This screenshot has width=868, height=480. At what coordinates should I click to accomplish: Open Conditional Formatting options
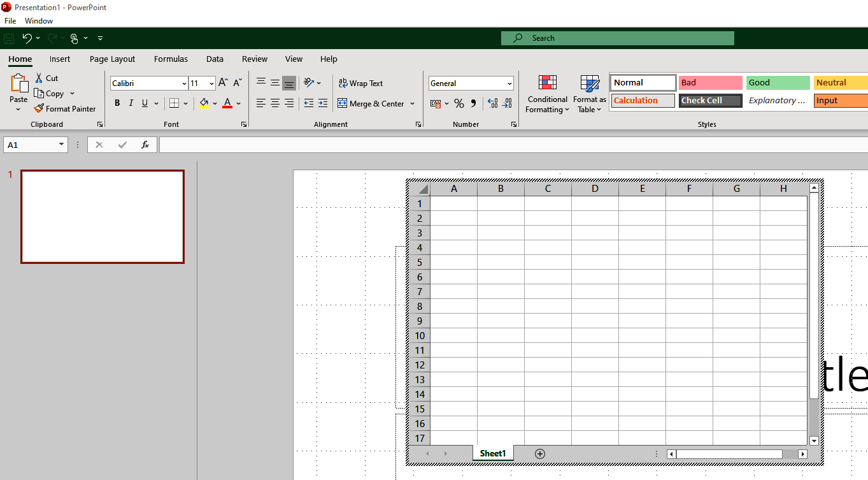[x=547, y=94]
